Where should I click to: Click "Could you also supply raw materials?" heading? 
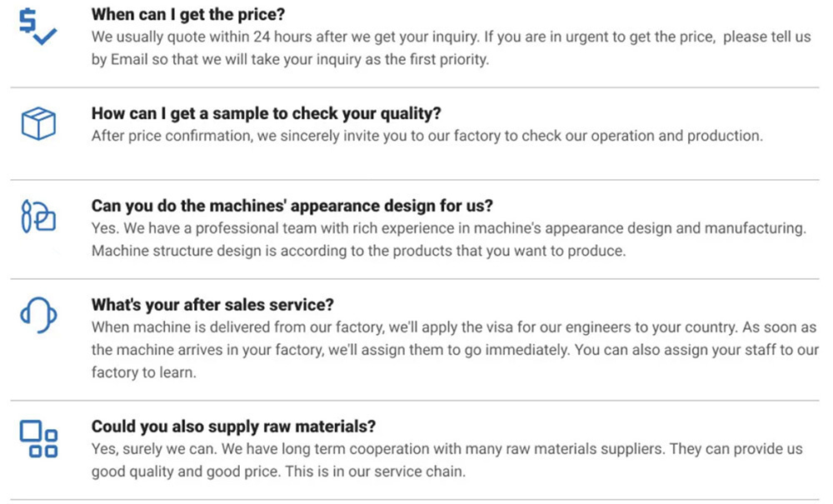(x=233, y=427)
